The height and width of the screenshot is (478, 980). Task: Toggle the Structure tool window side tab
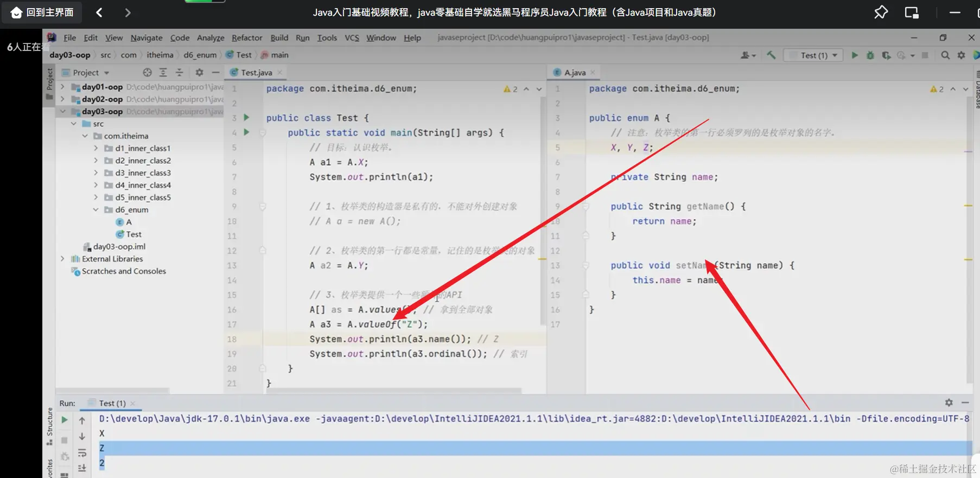point(49,426)
